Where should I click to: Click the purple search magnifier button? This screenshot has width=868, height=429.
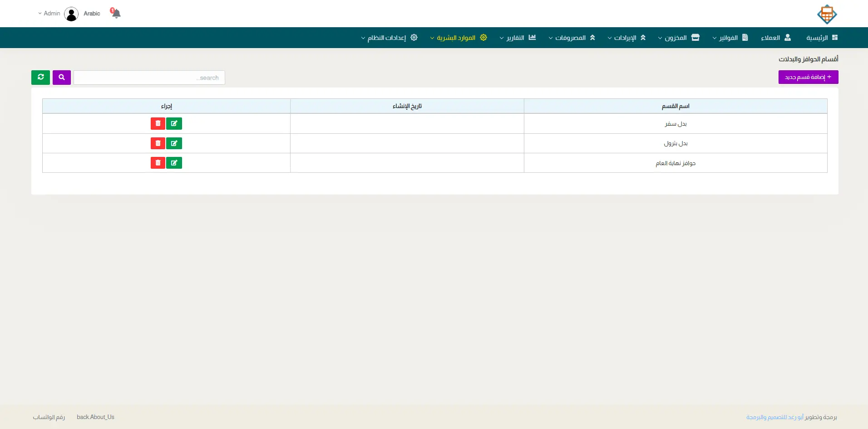point(62,78)
